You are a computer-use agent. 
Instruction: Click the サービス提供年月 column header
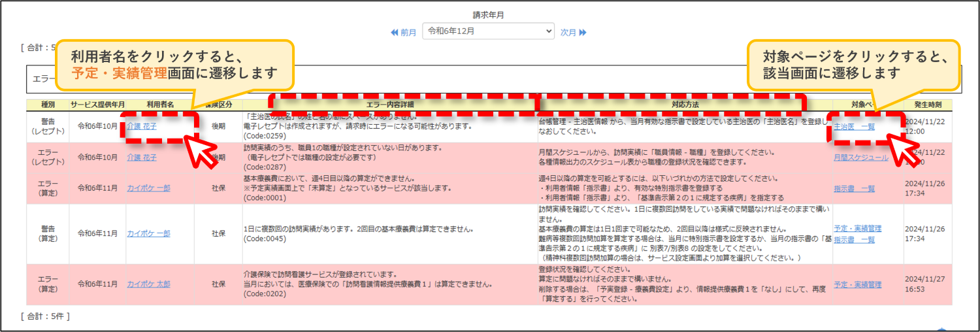pos(98,105)
